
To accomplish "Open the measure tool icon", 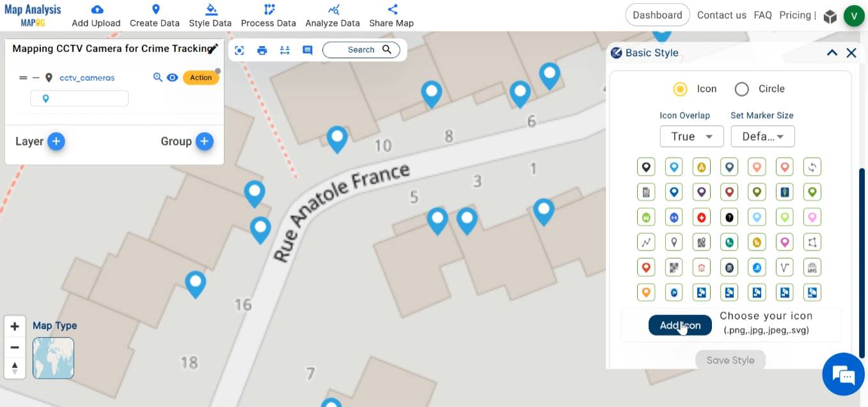I will [285, 50].
